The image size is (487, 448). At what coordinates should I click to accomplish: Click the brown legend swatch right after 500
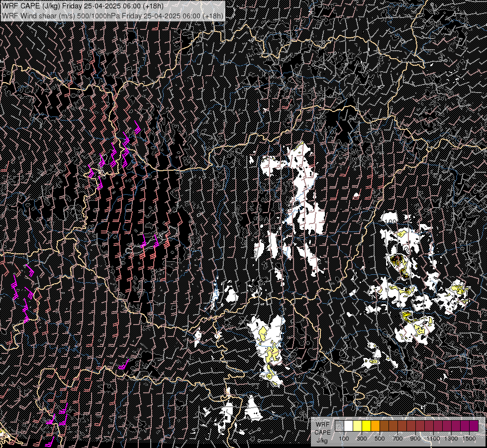click(x=384, y=426)
